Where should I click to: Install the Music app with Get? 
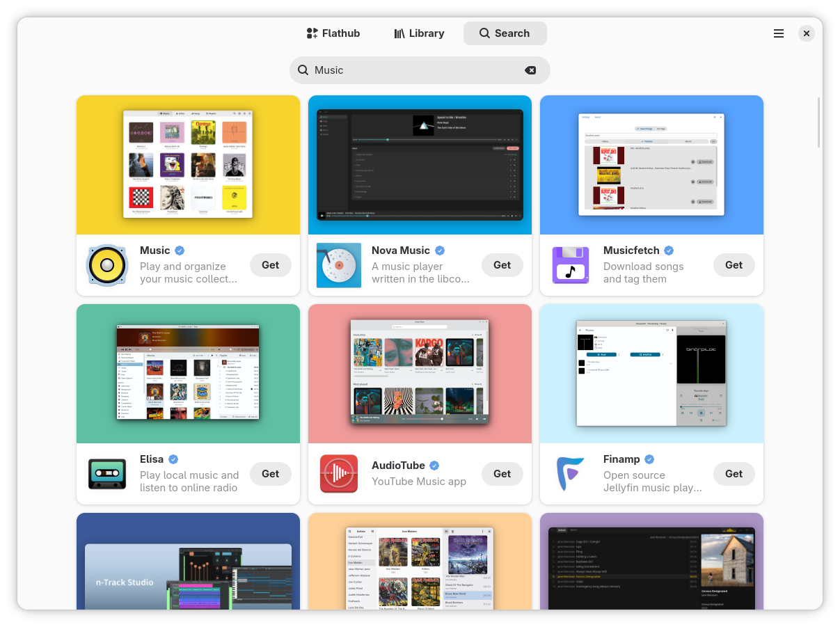tap(270, 265)
